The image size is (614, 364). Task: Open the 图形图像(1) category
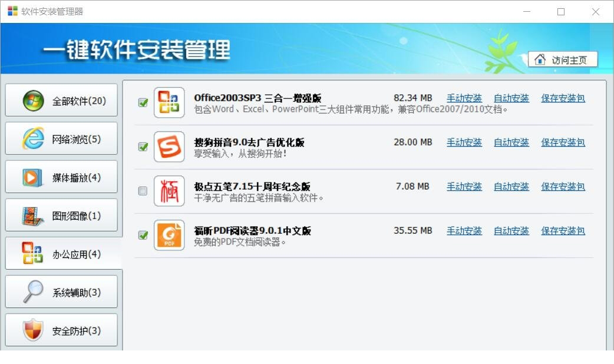[x=61, y=215]
